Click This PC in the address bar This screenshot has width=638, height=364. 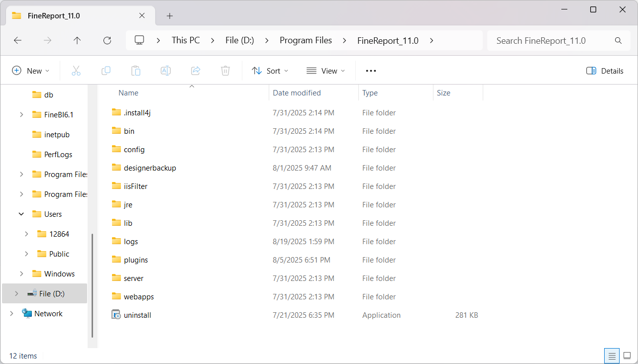point(185,40)
